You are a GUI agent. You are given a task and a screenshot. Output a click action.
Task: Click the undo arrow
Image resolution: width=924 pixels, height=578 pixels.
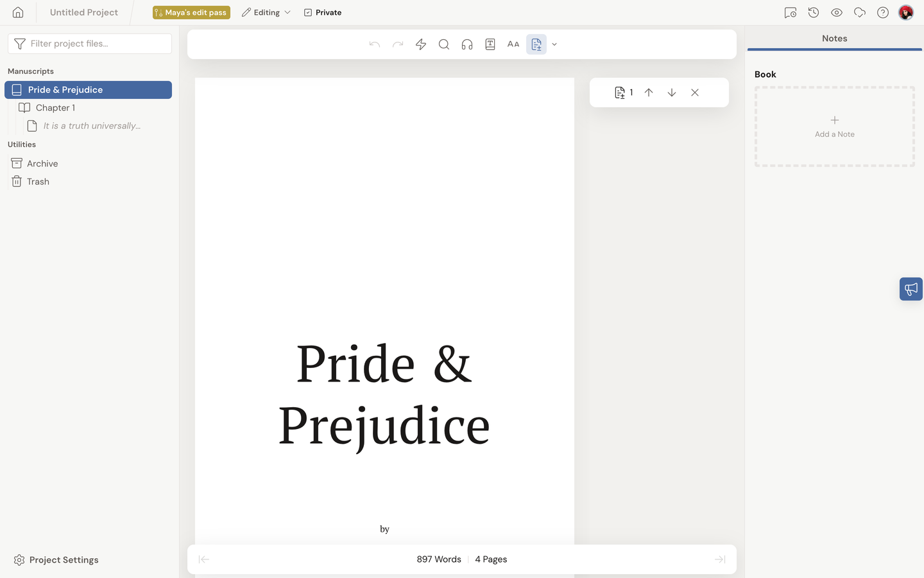375,44
